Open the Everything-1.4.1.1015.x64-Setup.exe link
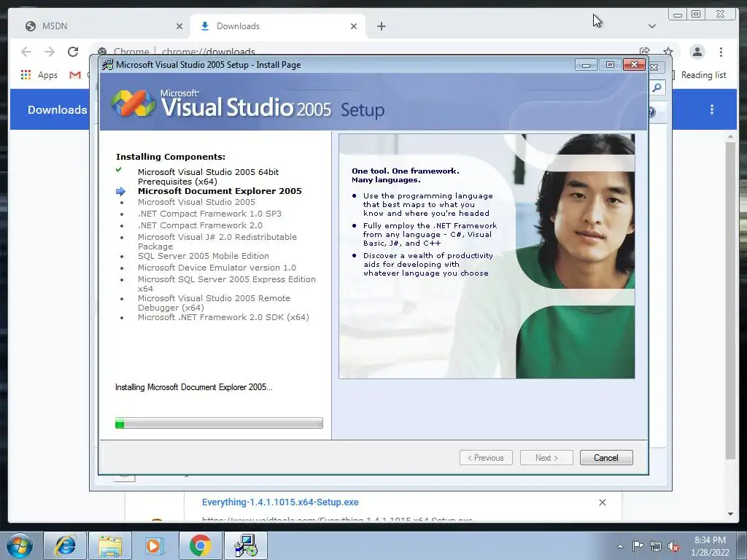The height and width of the screenshot is (560, 747). tap(280, 502)
